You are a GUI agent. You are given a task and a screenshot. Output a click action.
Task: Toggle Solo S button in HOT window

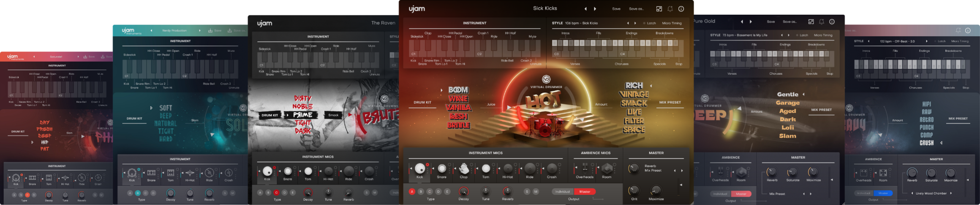click(x=527, y=192)
